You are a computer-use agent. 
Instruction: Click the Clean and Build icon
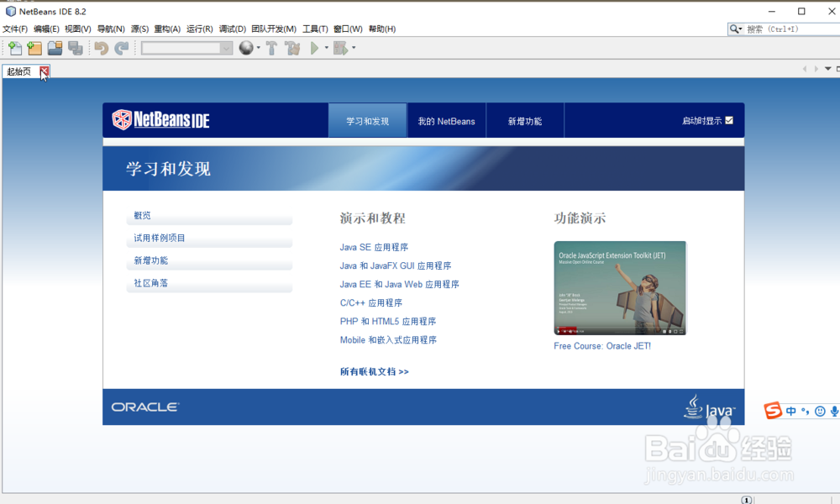click(x=292, y=48)
